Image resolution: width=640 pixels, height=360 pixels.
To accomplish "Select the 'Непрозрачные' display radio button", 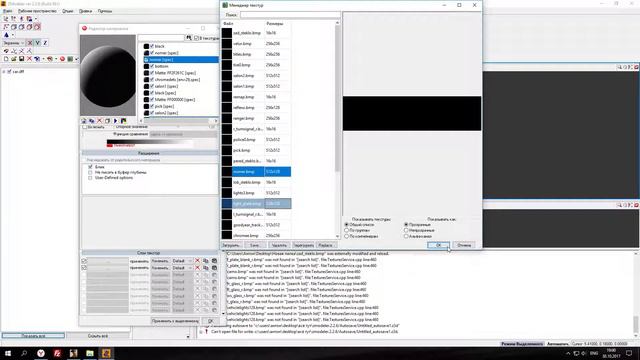I will click(x=406, y=230).
